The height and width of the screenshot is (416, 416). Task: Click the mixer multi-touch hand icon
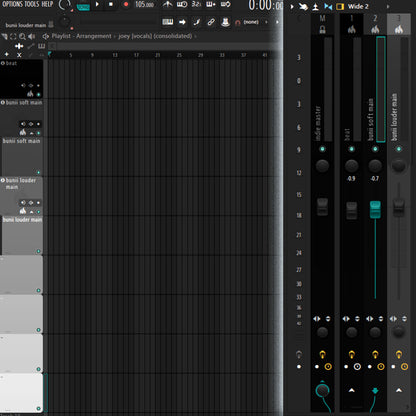[303, 6]
